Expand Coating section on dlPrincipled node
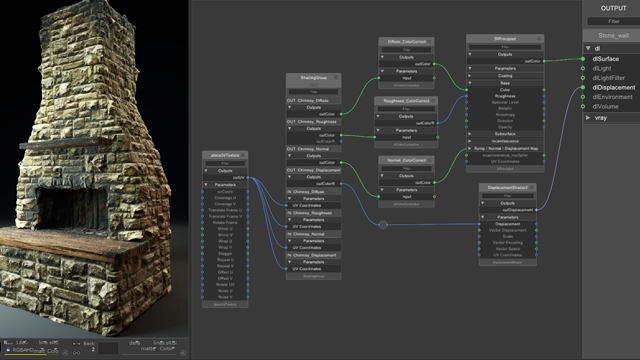 tap(470, 76)
